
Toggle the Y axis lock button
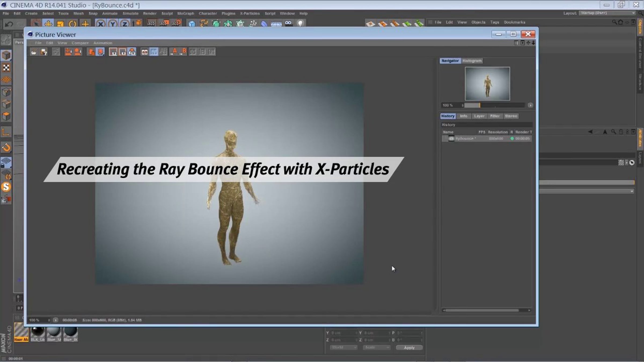pyautogui.click(x=113, y=24)
